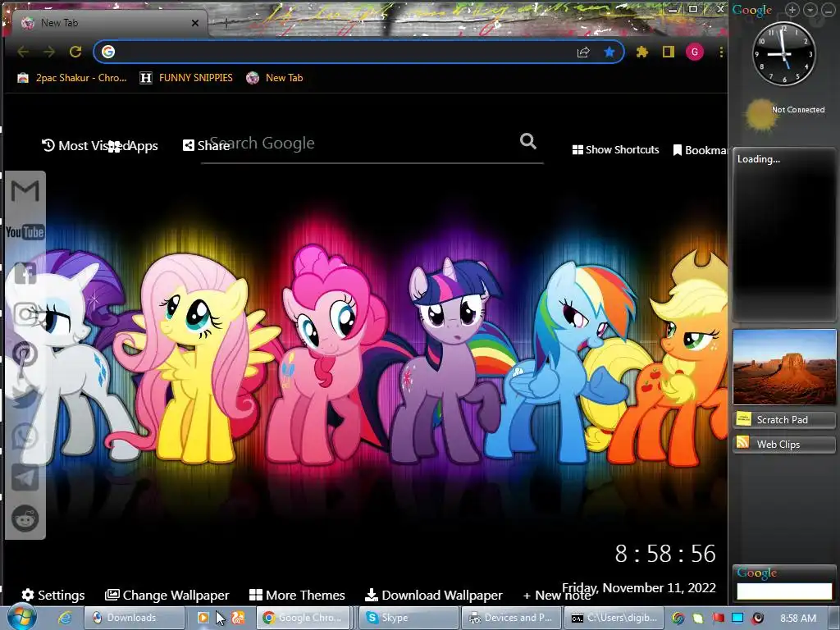
Task: Add a New note
Action: pos(557,596)
